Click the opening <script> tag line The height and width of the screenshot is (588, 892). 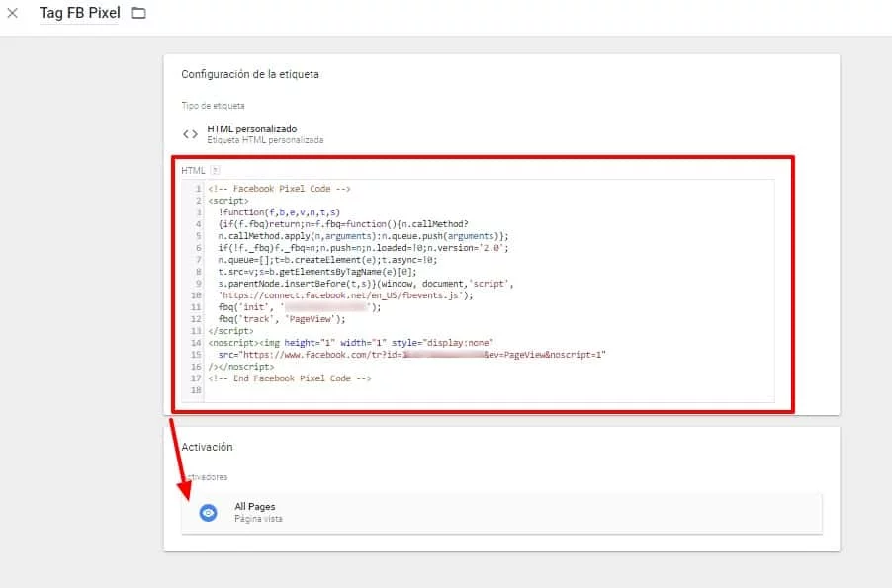pos(228,201)
